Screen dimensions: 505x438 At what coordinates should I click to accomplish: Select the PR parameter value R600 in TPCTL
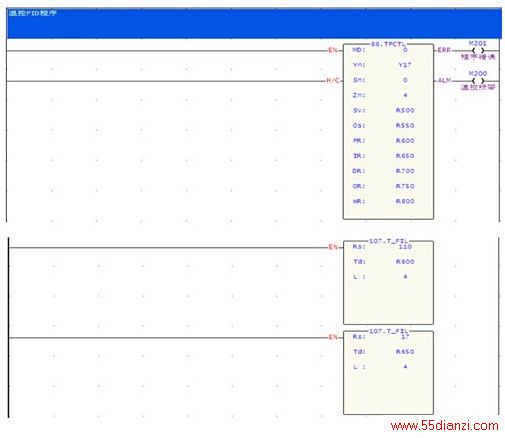[x=405, y=141]
